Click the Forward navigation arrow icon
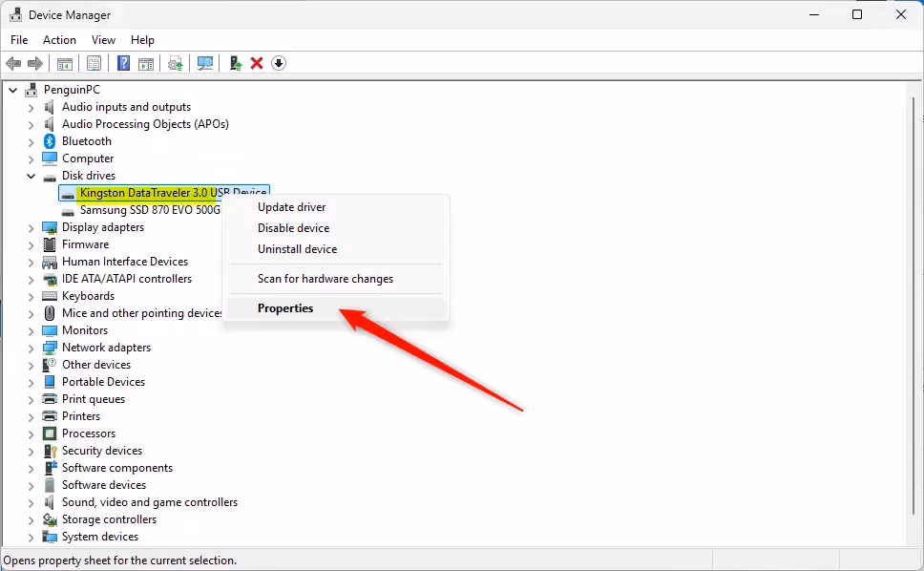 click(x=36, y=63)
